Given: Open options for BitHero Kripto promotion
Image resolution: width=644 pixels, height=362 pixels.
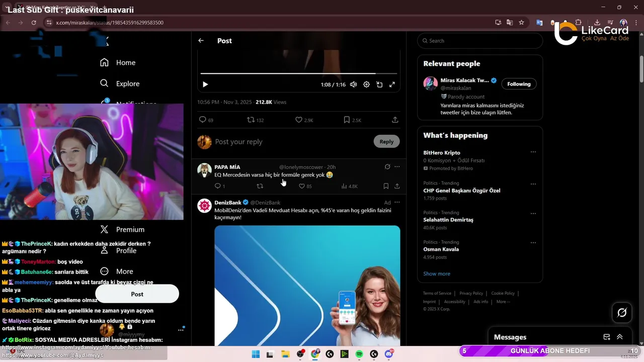Looking at the screenshot, I should tap(533, 152).
